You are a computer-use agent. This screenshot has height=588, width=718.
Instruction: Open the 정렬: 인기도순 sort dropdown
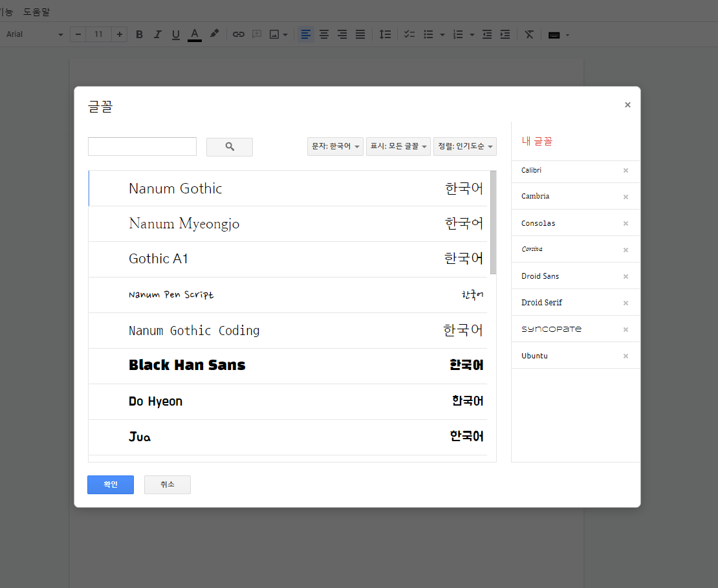click(x=465, y=147)
